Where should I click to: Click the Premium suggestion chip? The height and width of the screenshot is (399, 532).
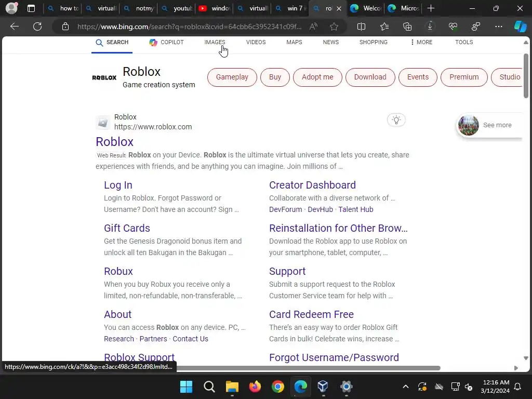[x=464, y=77]
